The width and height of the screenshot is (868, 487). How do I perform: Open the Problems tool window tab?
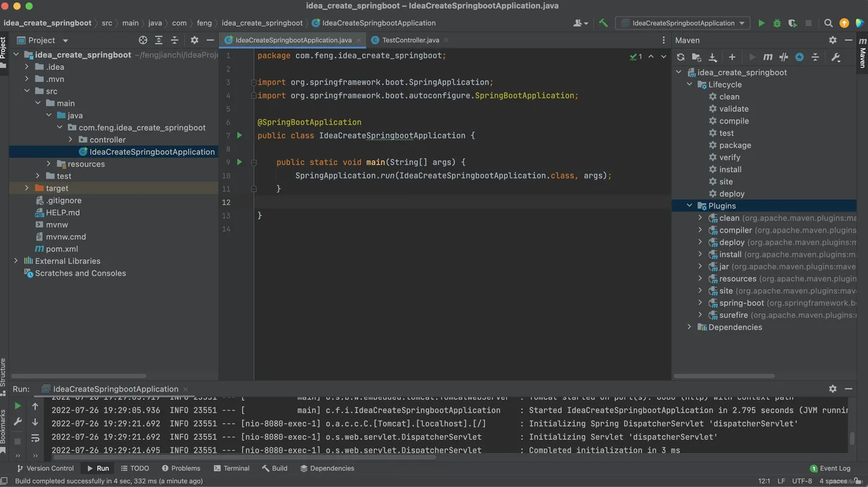181,468
